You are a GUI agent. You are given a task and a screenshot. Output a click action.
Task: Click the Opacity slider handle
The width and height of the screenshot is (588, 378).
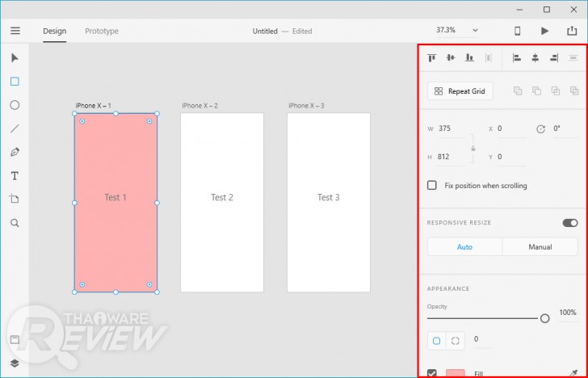pyautogui.click(x=545, y=318)
